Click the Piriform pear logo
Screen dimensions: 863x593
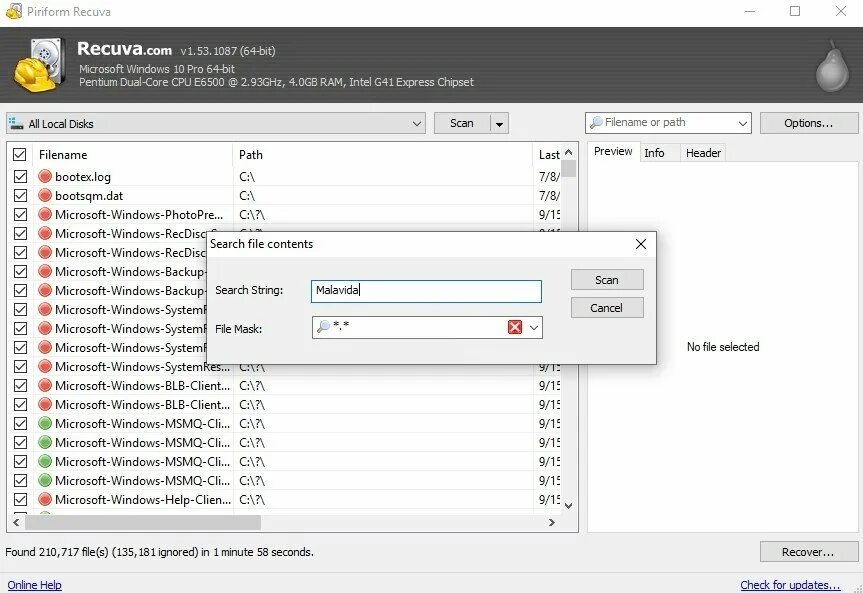(x=832, y=66)
